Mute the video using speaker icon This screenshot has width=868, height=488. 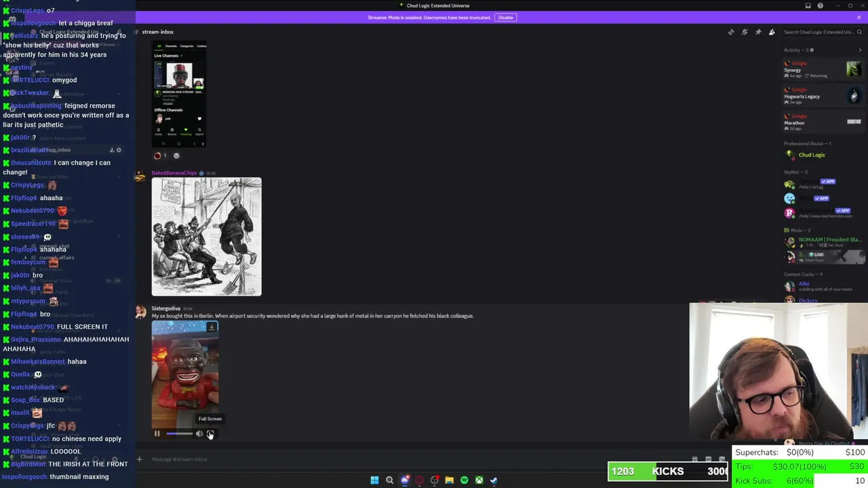click(x=199, y=434)
